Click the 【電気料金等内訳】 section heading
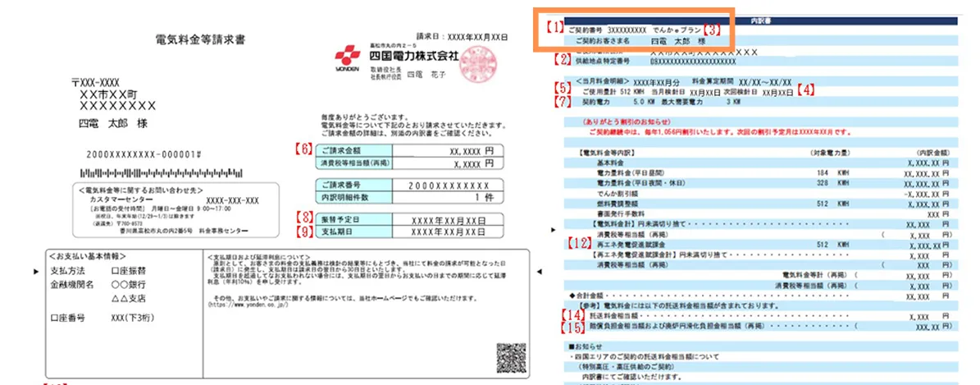Image resolution: width=980 pixels, height=385 pixels. 608,152
